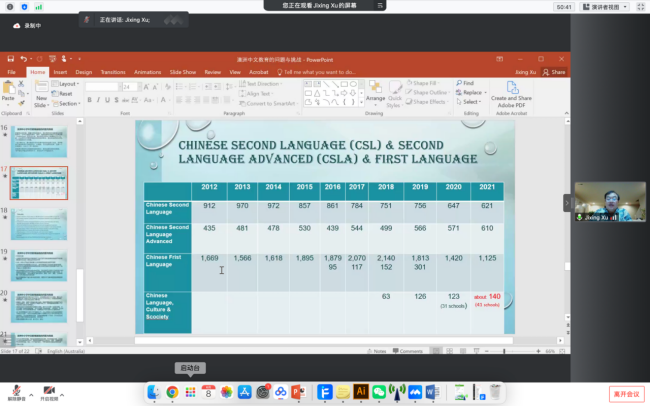Click the red leave meeting button

pos(626,393)
